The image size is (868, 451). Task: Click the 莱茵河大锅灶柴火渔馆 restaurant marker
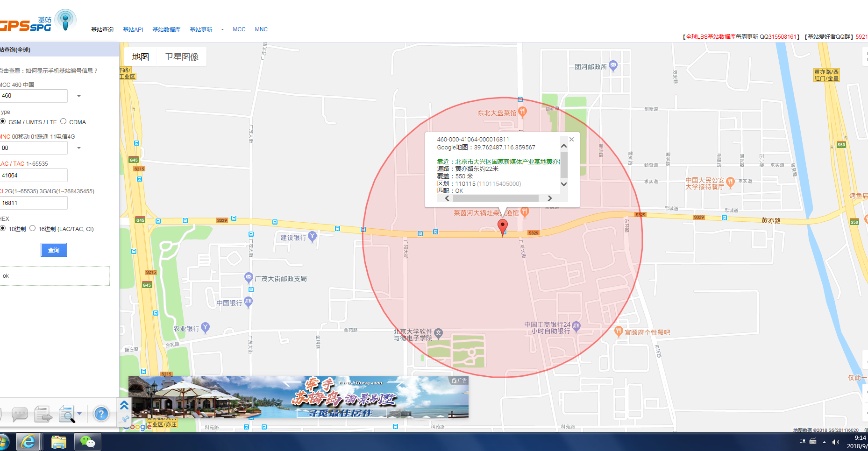click(x=525, y=212)
